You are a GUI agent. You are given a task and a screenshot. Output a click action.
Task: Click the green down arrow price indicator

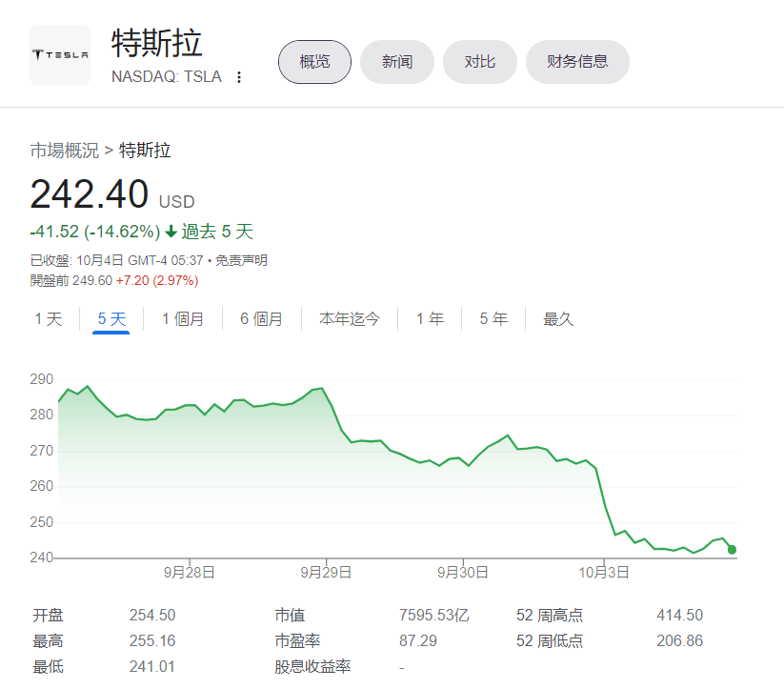171,232
